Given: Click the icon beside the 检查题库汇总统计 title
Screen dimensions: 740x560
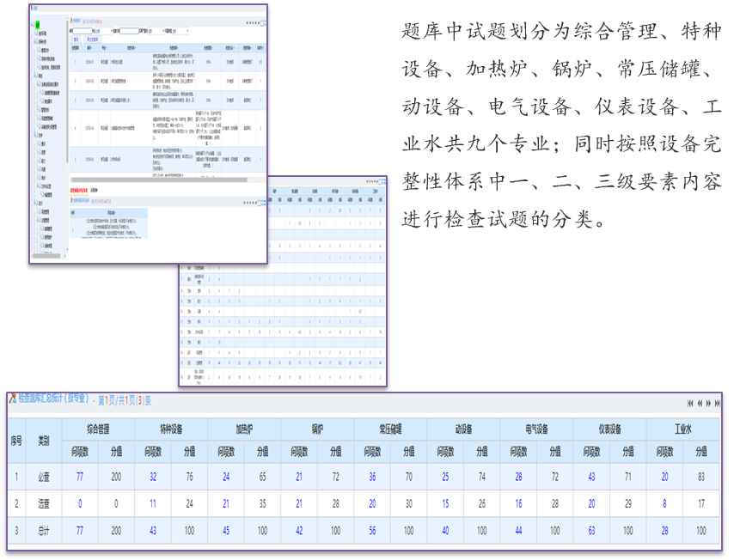Looking at the screenshot, I should tap(13, 399).
